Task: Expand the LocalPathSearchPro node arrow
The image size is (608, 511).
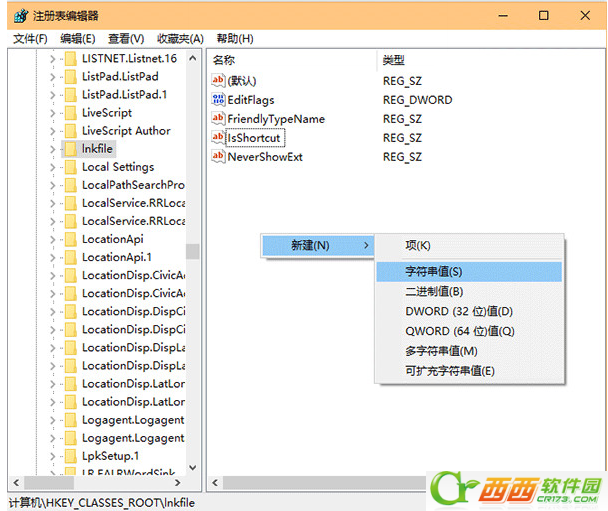Action: tap(53, 185)
